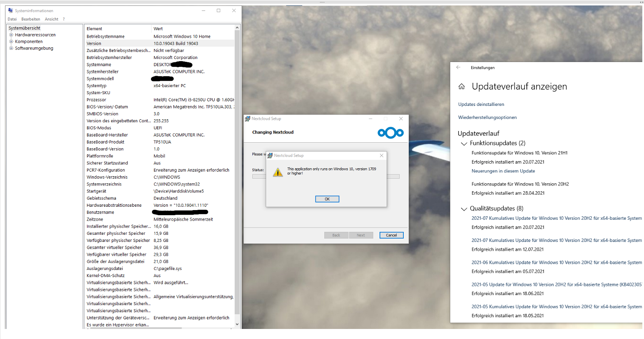Open the Updates deinstallieren link
The height and width of the screenshot is (339, 644).
(x=481, y=105)
